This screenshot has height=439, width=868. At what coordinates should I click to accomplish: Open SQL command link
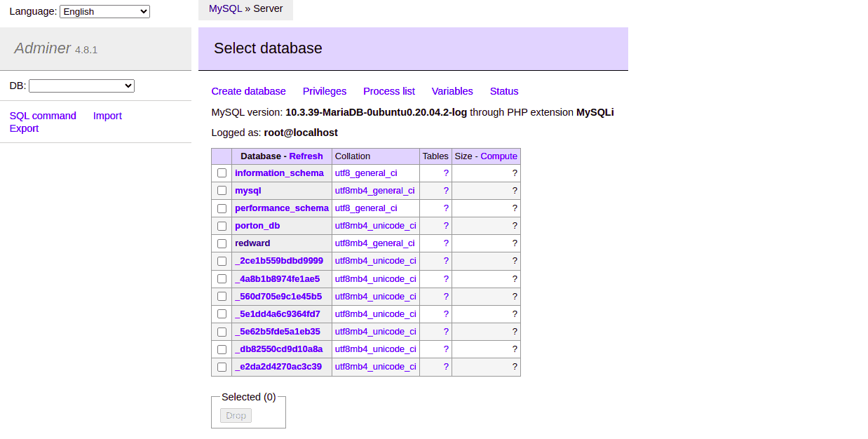coord(43,116)
